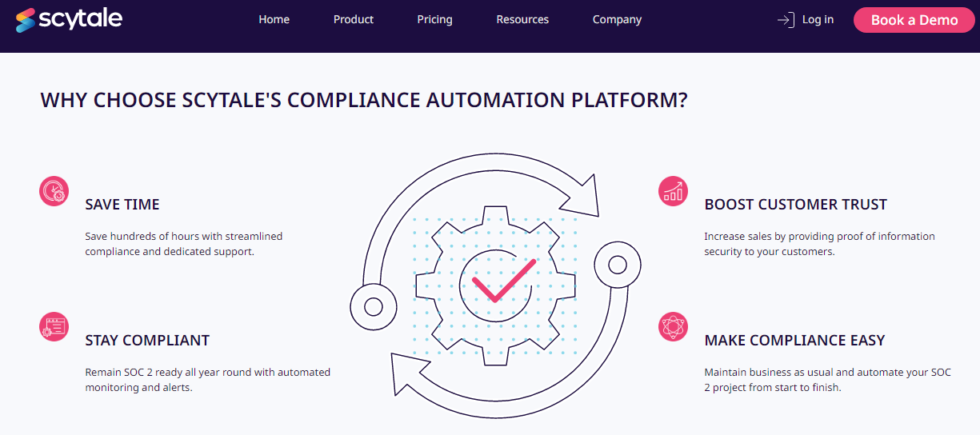This screenshot has height=435, width=980.
Task: Select the SAVE TIME heading
Action: click(122, 205)
